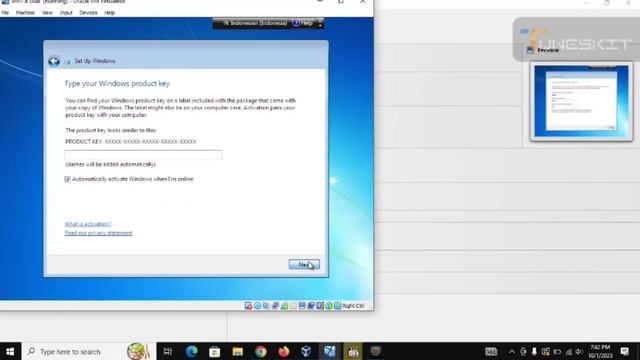Launch Microsoft Edge from taskbar
Viewport: 640px width, 360px height.
click(x=191, y=351)
